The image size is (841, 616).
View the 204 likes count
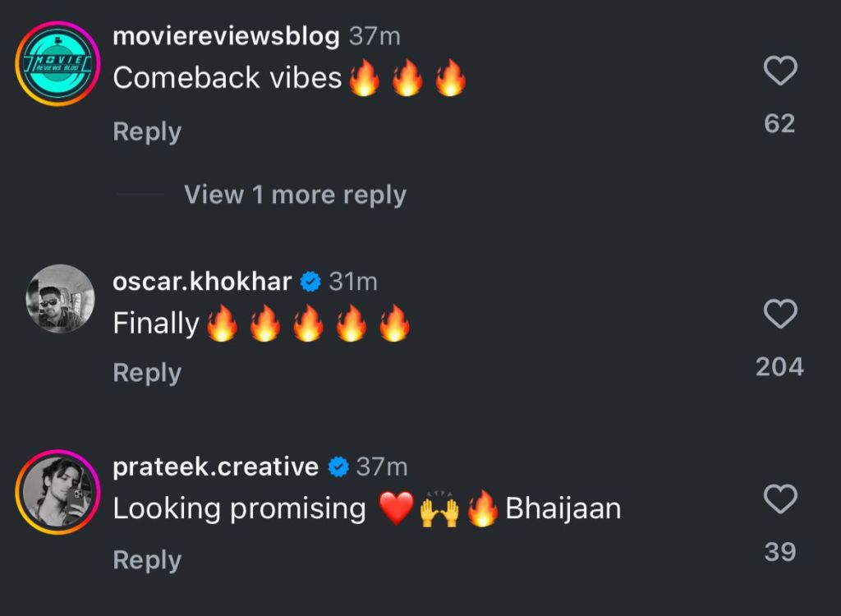click(780, 367)
